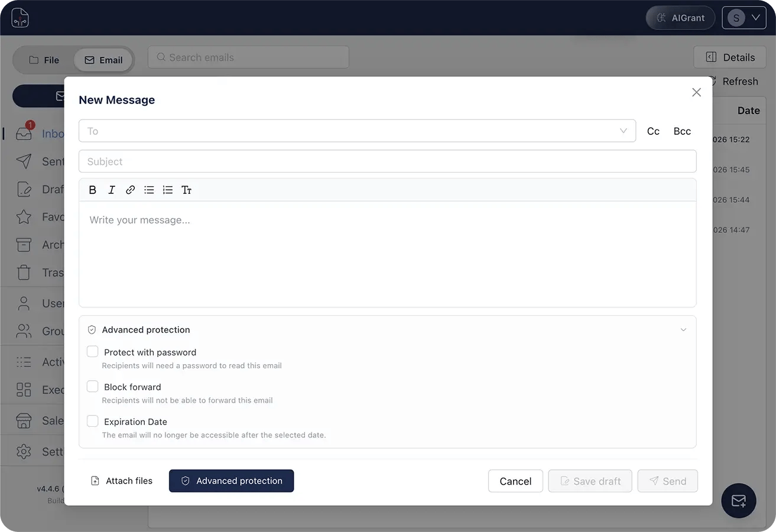
Task: Enable Block forward for this email
Action: 92,386
